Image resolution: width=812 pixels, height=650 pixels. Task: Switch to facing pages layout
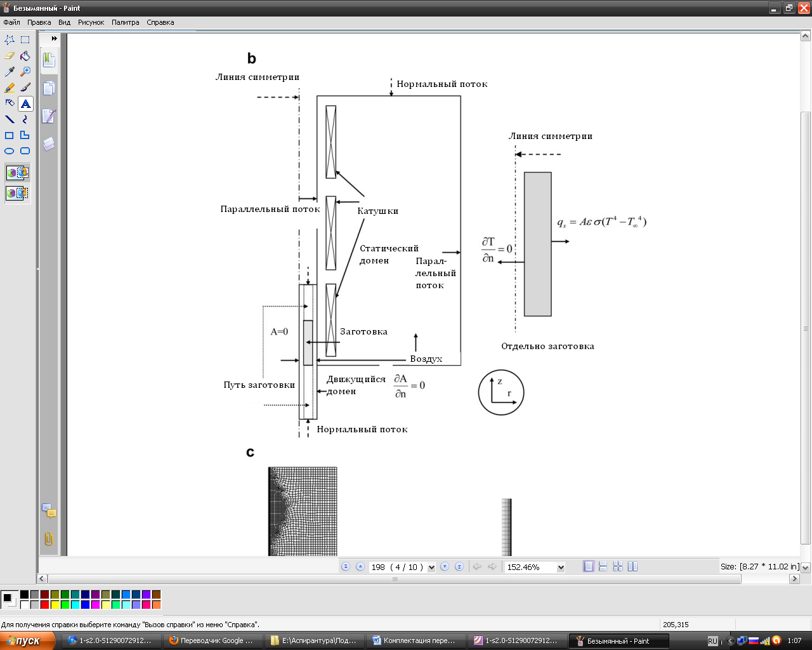(632, 567)
